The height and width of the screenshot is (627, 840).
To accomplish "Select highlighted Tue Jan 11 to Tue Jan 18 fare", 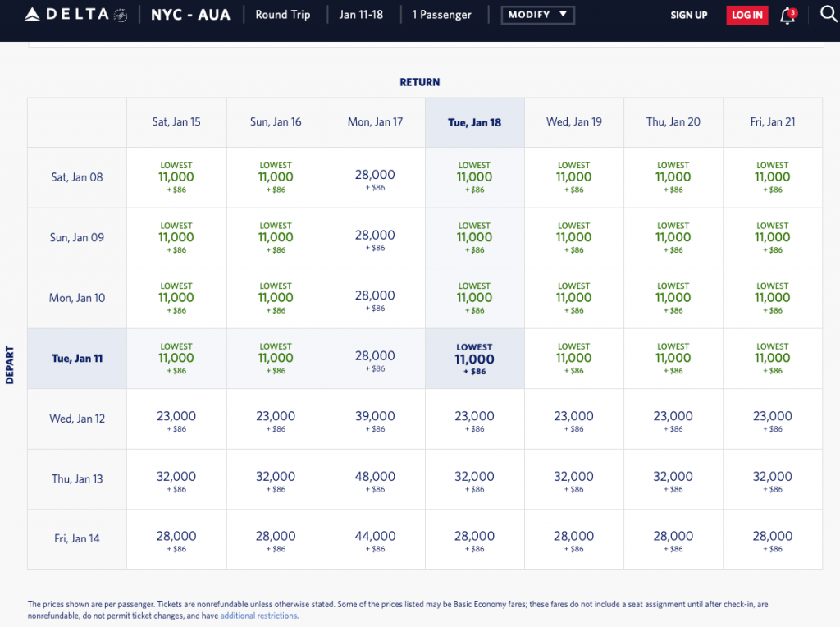I will coord(474,359).
